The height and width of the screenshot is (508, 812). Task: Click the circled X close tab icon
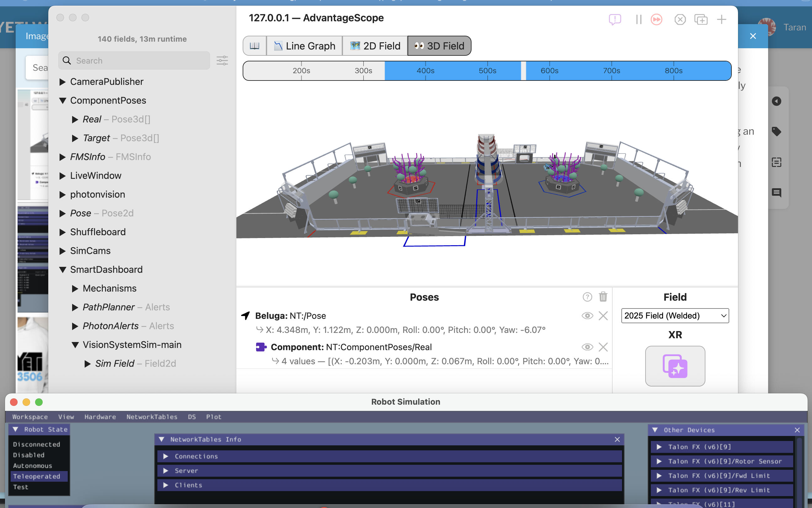coord(680,19)
